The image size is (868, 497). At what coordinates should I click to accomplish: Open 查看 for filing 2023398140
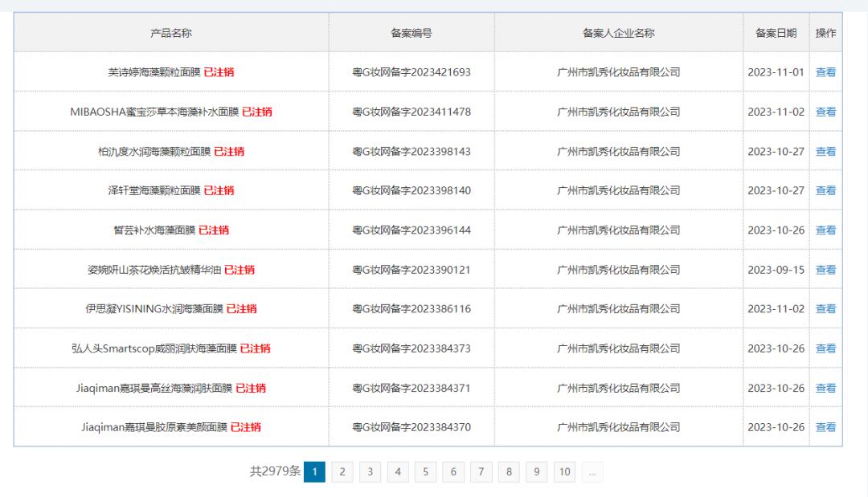pos(825,190)
